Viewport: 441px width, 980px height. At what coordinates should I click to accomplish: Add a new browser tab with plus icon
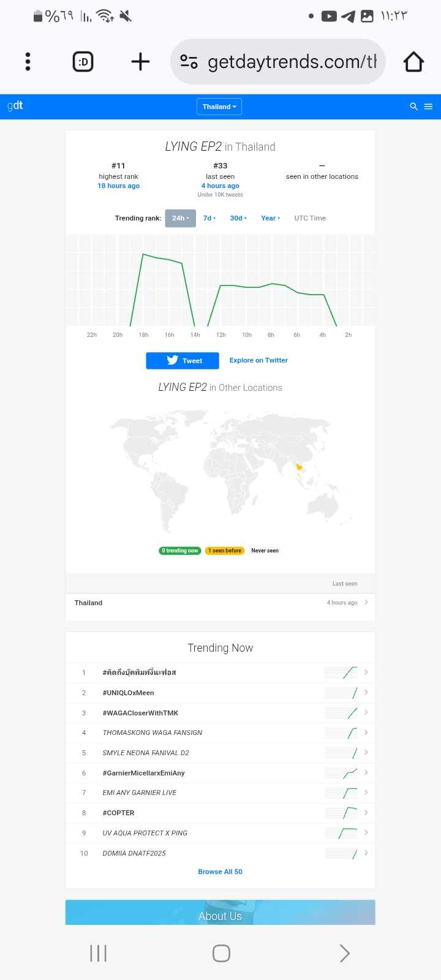[x=140, y=62]
